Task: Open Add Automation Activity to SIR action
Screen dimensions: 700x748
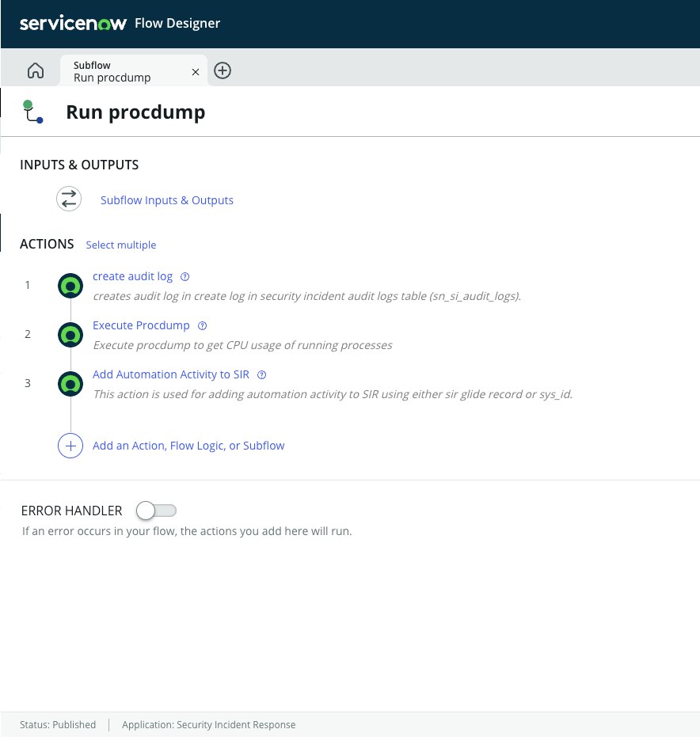Action: tap(171, 374)
